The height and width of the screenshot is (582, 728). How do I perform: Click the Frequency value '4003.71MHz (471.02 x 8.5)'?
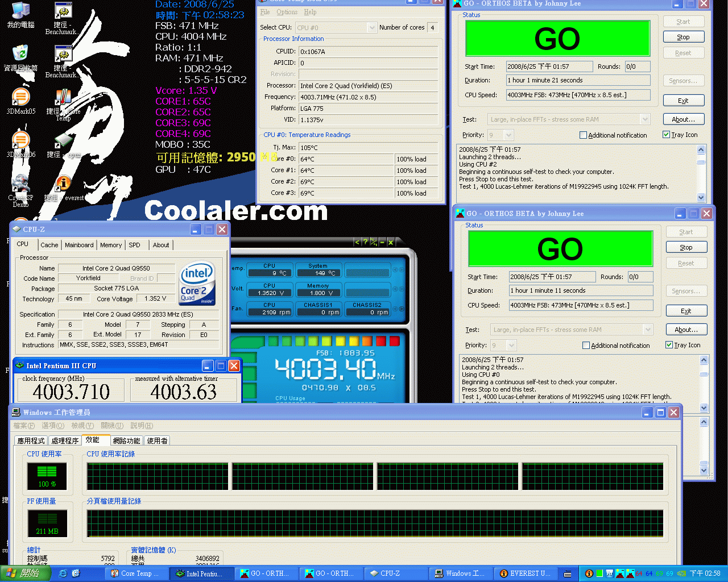tap(369, 97)
